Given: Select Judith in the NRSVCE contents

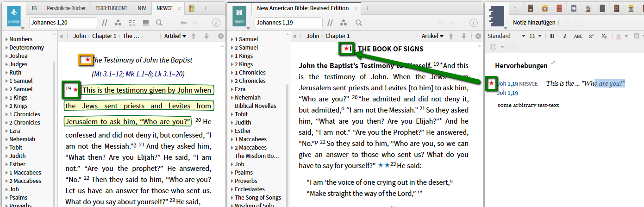Looking at the screenshot, I should [18, 156].
